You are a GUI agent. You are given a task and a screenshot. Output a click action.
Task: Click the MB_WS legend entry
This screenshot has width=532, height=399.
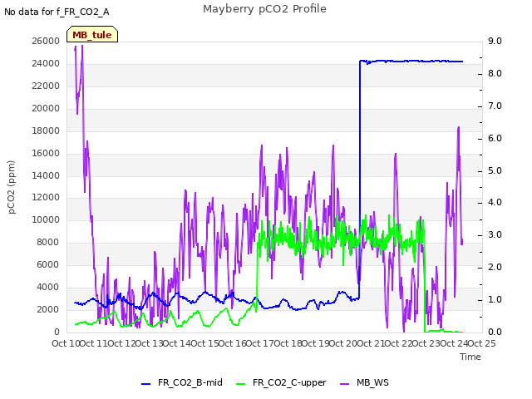click(364, 382)
